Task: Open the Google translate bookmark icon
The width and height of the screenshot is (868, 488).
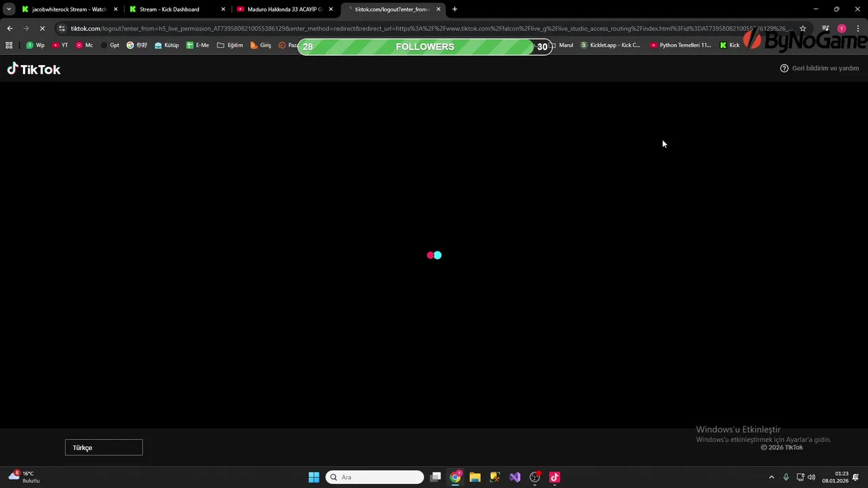Action: point(137,45)
